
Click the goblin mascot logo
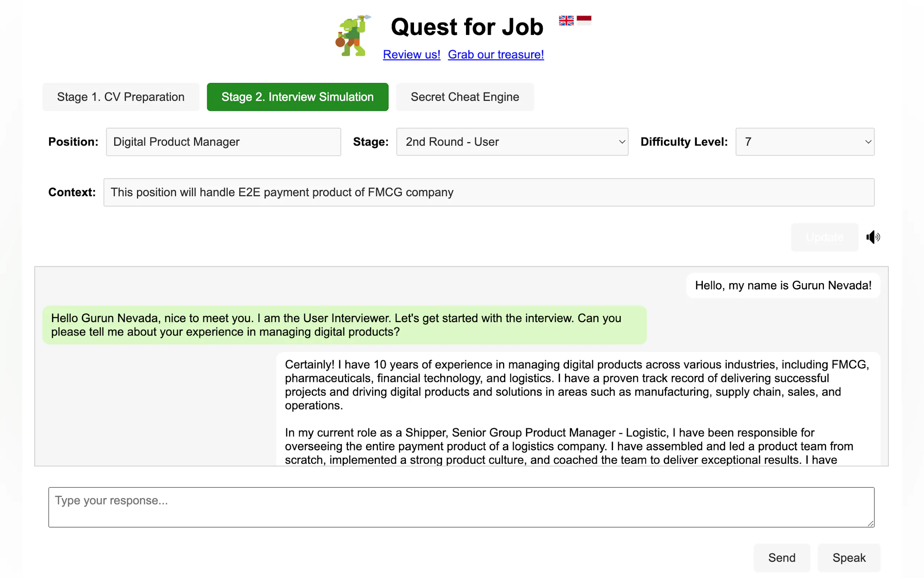(x=352, y=36)
